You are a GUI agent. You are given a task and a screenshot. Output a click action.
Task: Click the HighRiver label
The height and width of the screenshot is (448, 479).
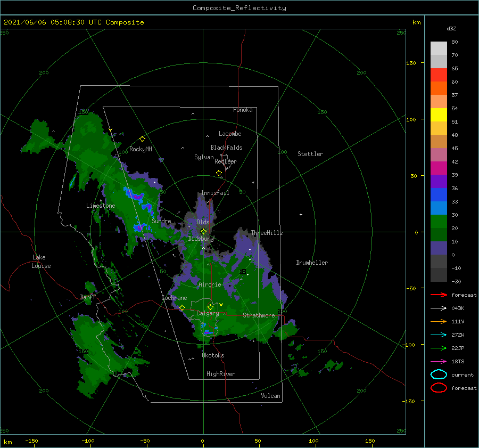point(221,374)
